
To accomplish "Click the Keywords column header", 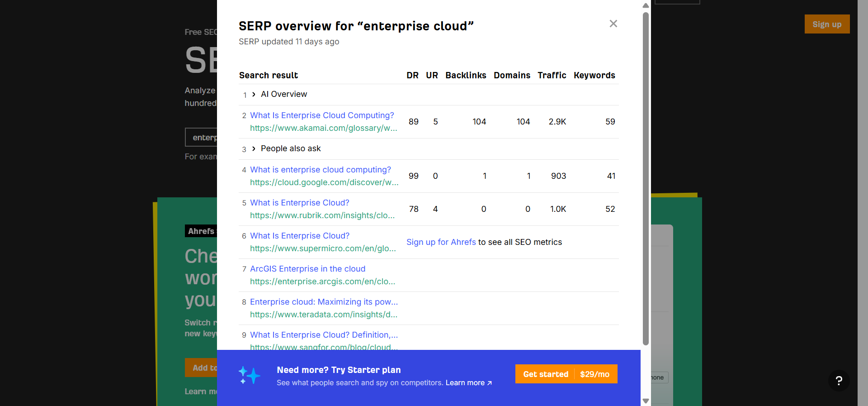I will tap(594, 75).
